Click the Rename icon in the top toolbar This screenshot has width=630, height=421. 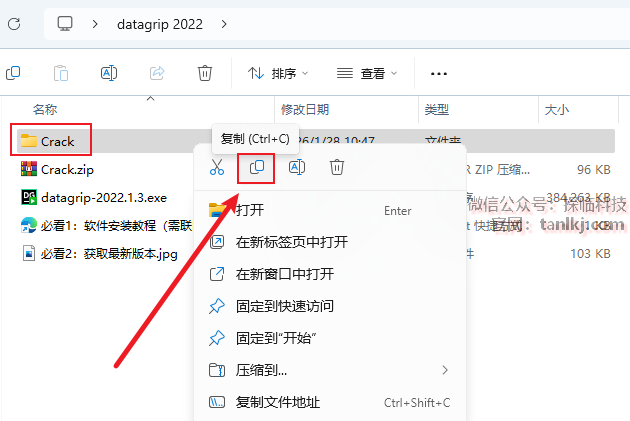point(108,73)
